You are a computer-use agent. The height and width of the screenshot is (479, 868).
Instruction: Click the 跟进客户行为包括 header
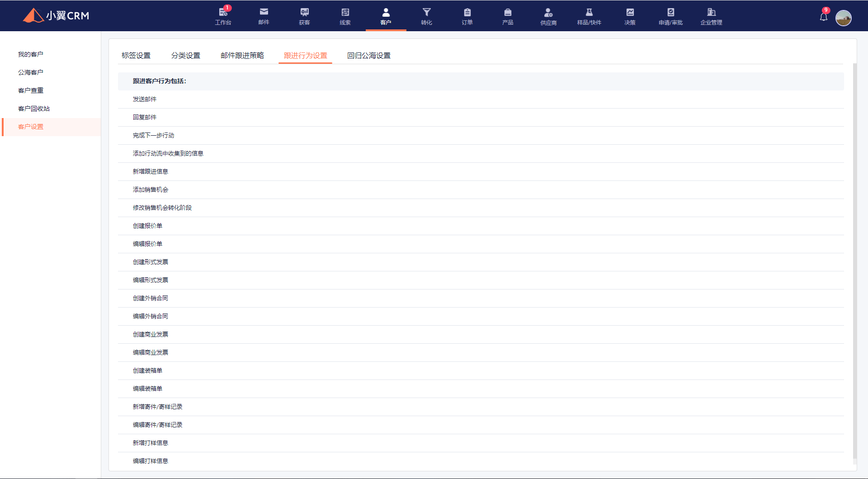pos(481,81)
